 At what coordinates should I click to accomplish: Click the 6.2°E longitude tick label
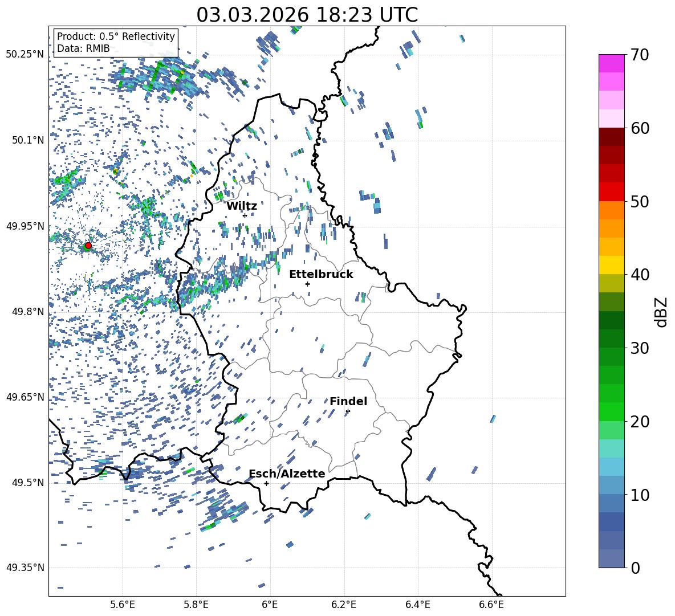pyautogui.click(x=344, y=604)
